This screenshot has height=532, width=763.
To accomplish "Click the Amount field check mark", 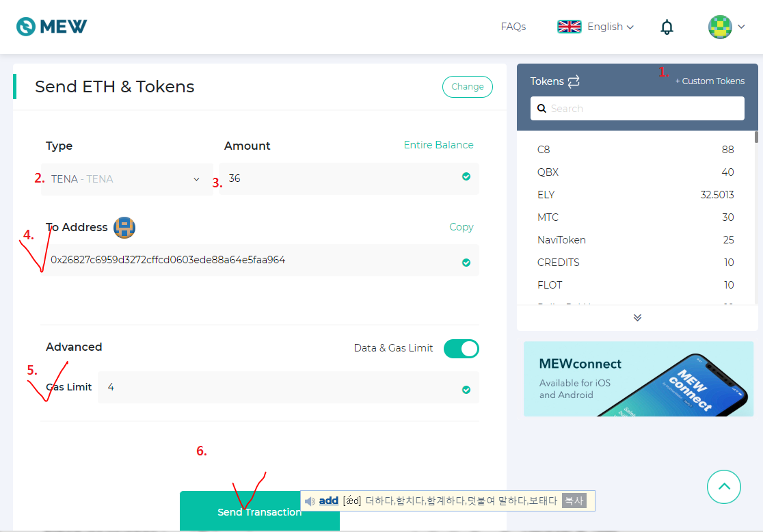I will click(x=466, y=176).
